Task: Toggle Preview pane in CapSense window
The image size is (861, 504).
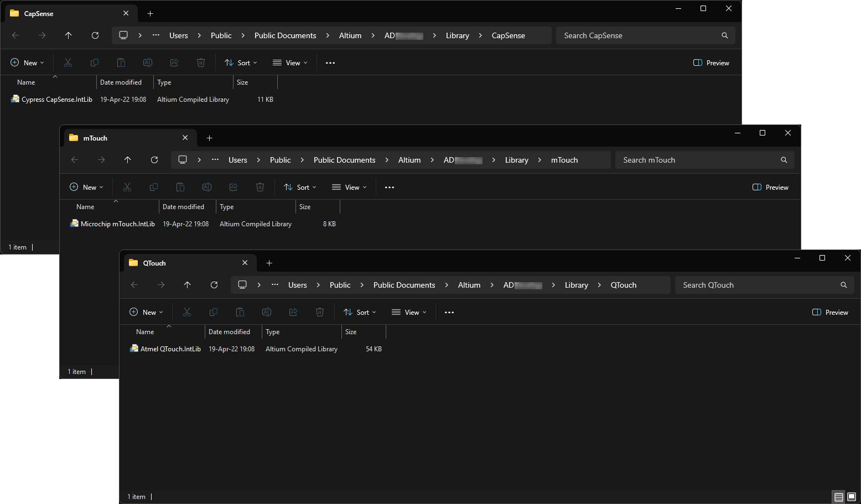Action: [712, 63]
